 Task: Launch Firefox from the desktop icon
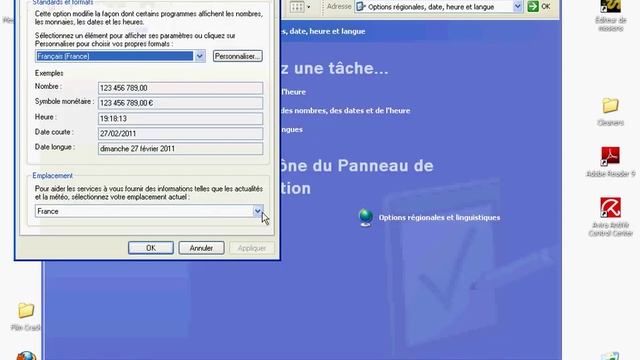pyautogui.click(x=26, y=356)
